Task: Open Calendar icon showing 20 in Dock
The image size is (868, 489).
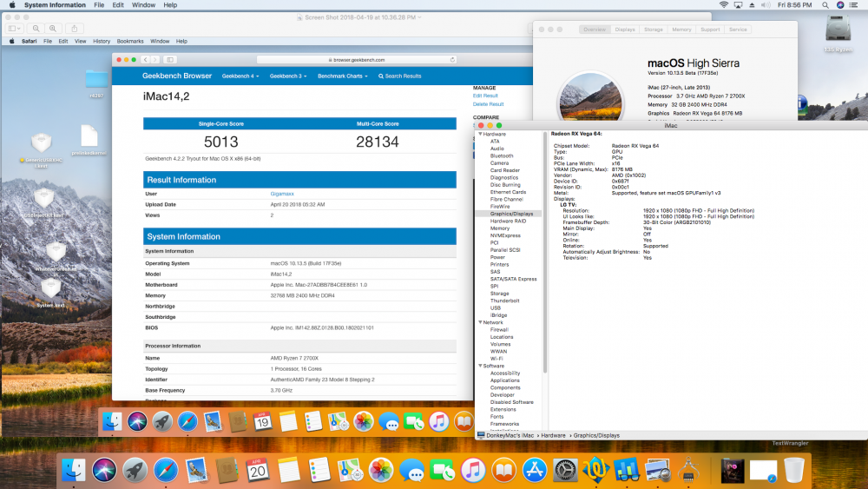Action: pos(258,470)
